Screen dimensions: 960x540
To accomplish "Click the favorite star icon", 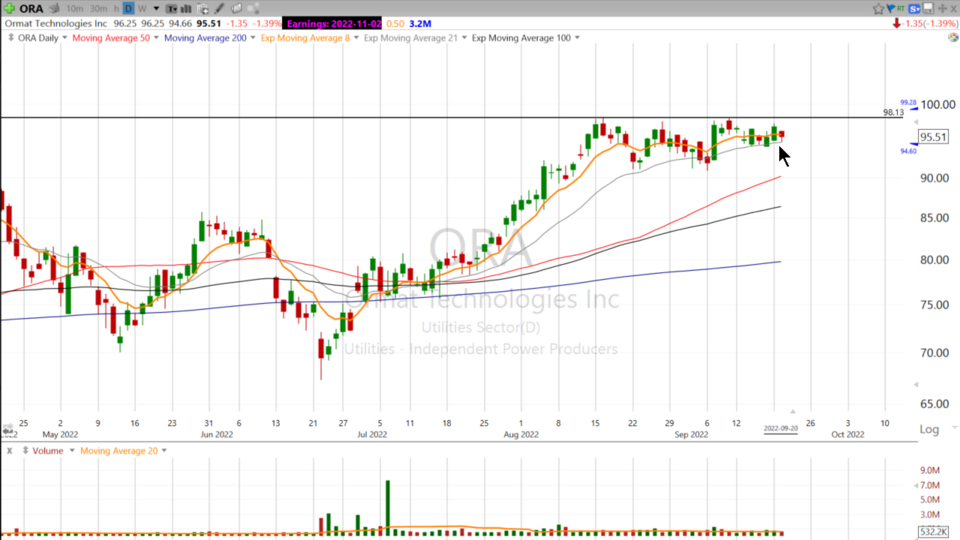I will [x=879, y=9].
